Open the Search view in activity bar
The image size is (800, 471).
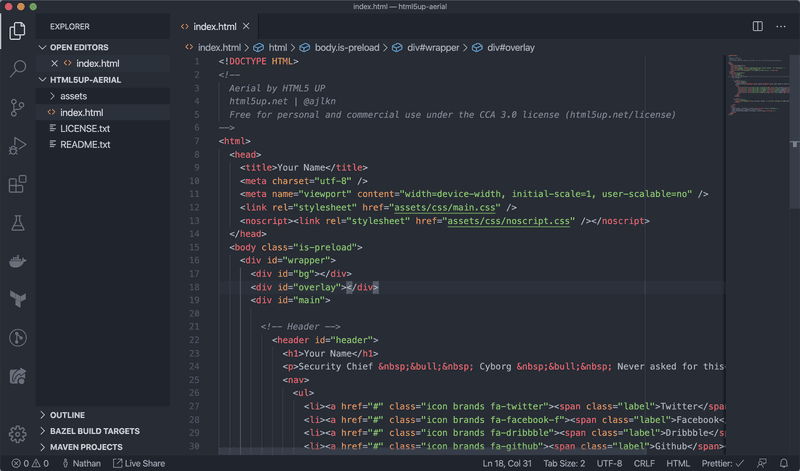17,69
